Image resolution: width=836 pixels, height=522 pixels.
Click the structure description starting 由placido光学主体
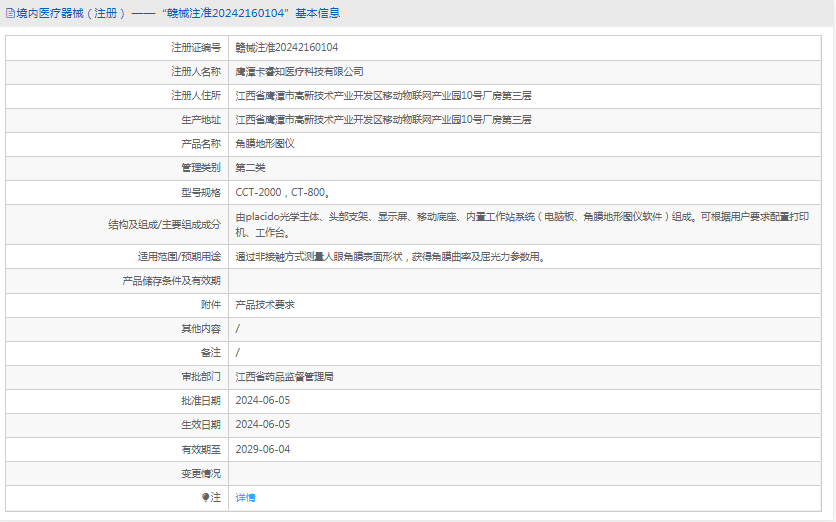pos(522,224)
